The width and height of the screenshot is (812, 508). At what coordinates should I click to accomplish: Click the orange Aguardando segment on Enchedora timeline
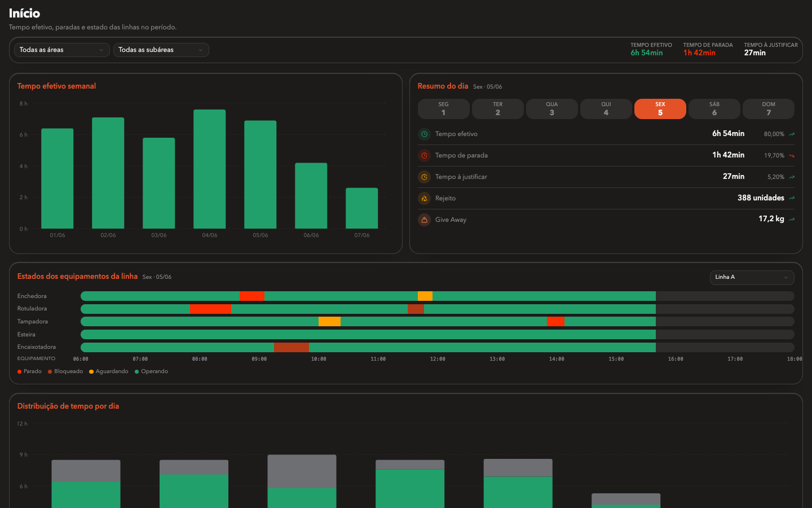[425, 296]
